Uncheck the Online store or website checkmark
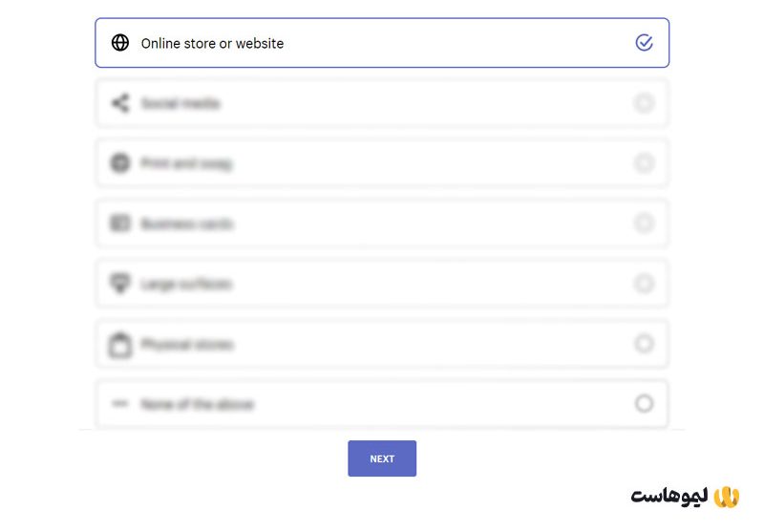 pos(645,43)
